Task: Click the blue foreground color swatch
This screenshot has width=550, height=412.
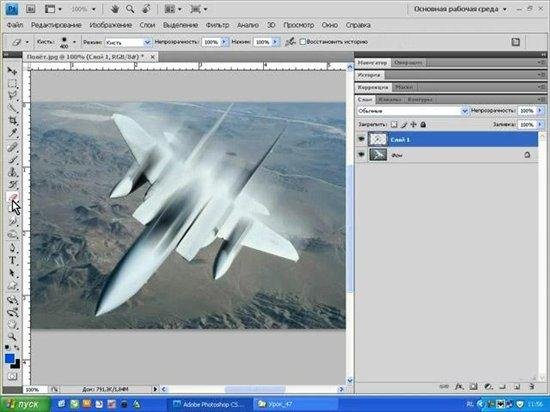Action: [x=9, y=358]
